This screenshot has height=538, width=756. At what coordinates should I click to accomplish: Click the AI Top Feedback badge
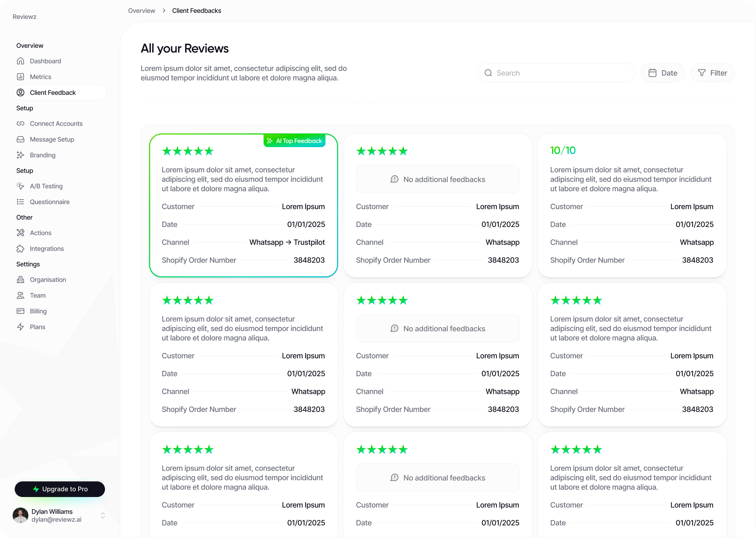[294, 141]
